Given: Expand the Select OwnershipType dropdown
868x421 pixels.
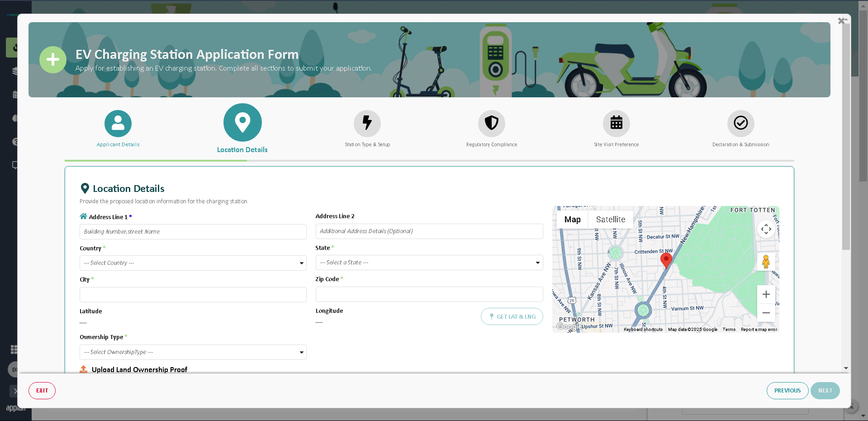Looking at the screenshot, I should (193, 352).
